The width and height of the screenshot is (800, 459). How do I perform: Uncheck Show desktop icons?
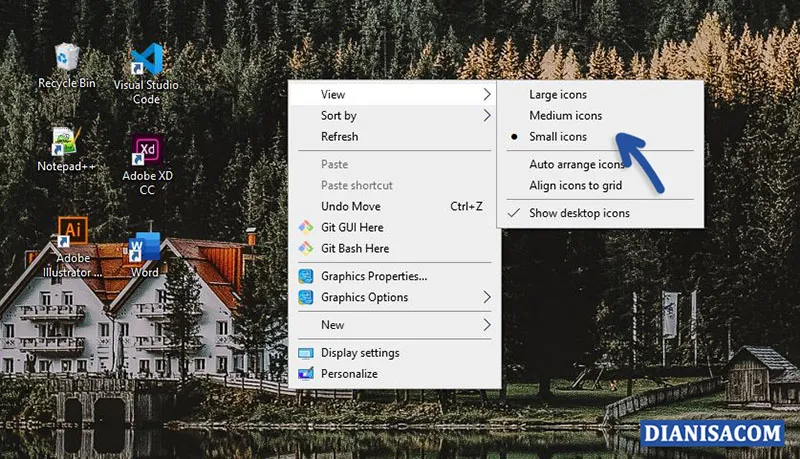(579, 213)
